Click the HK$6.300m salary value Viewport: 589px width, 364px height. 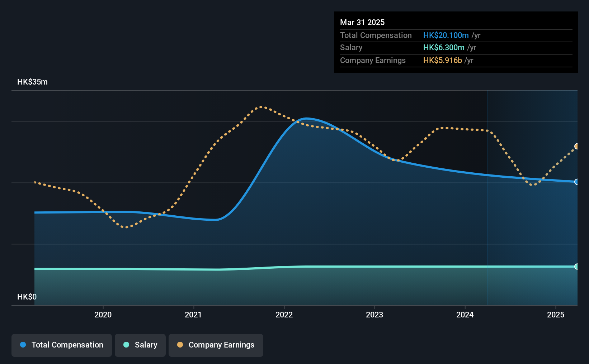pos(444,47)
